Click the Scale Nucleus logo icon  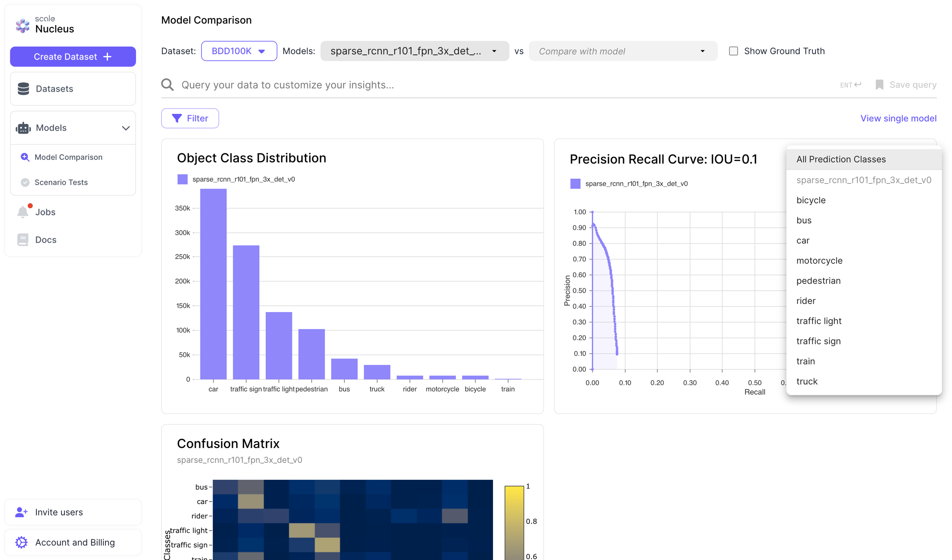tap(23, 25)
